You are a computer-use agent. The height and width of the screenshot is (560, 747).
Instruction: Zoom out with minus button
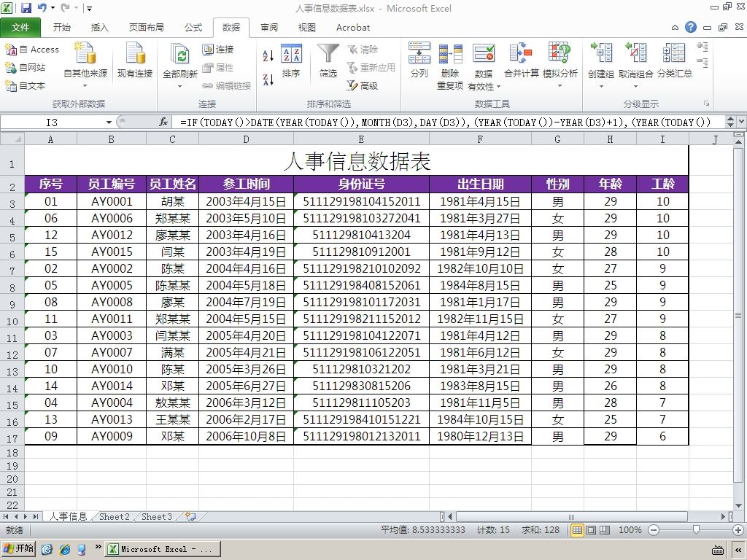point(654,529)
